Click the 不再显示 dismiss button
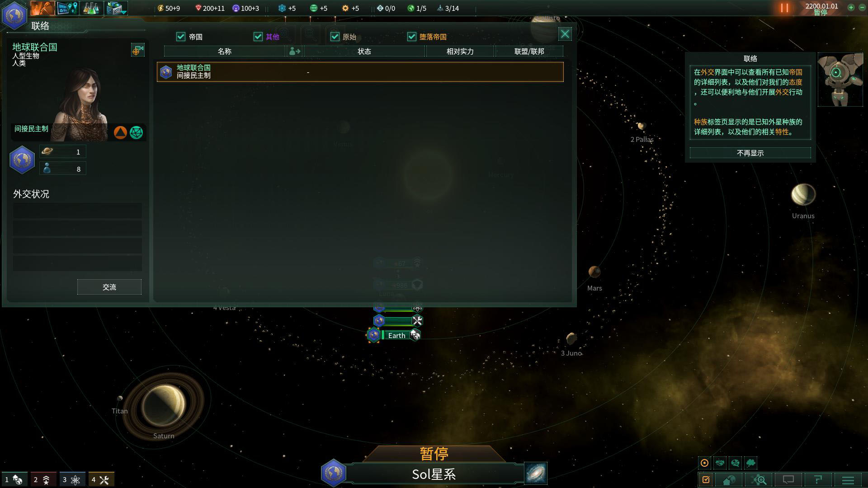 click(750, 153)
